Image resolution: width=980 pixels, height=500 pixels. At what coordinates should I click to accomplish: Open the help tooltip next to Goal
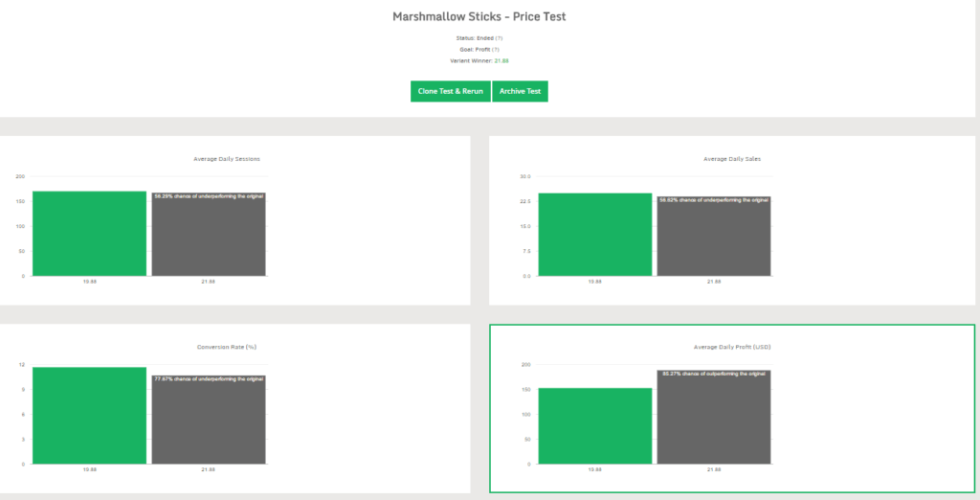coord(496,49)
